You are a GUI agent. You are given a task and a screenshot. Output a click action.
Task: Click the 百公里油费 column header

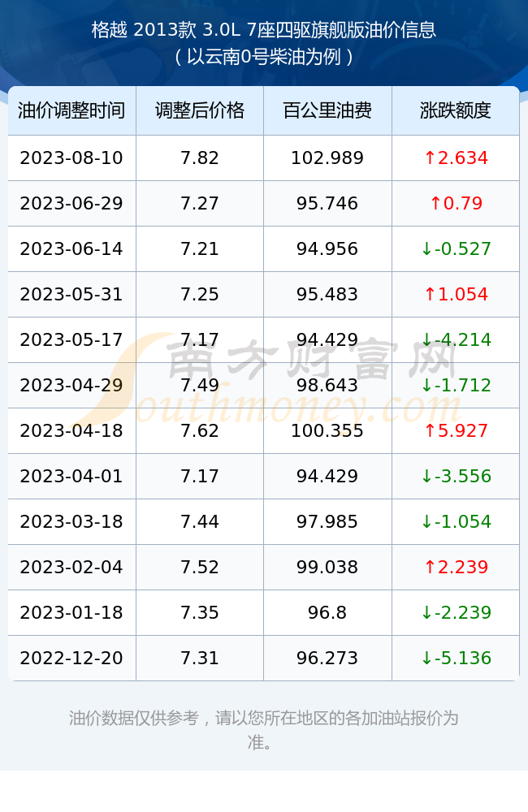click(327, 110)
